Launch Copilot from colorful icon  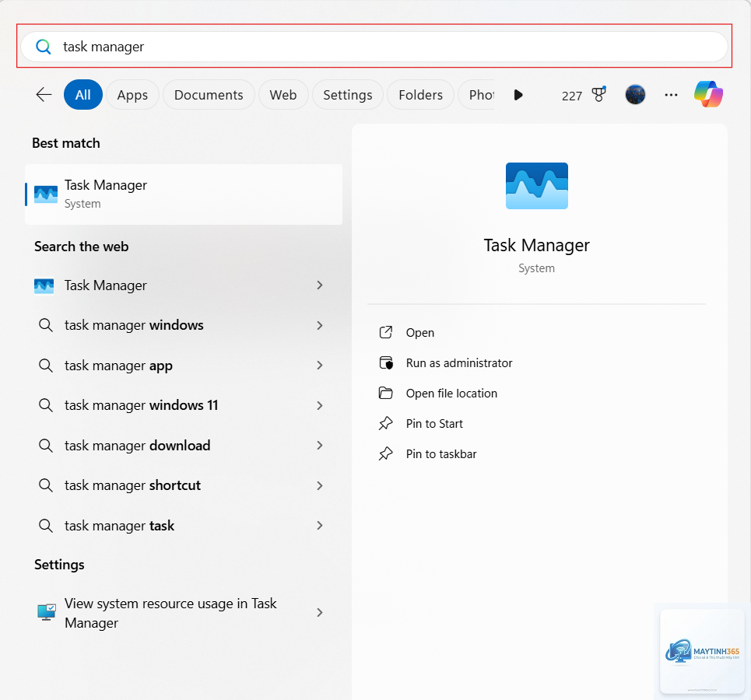tap(709, 94)
